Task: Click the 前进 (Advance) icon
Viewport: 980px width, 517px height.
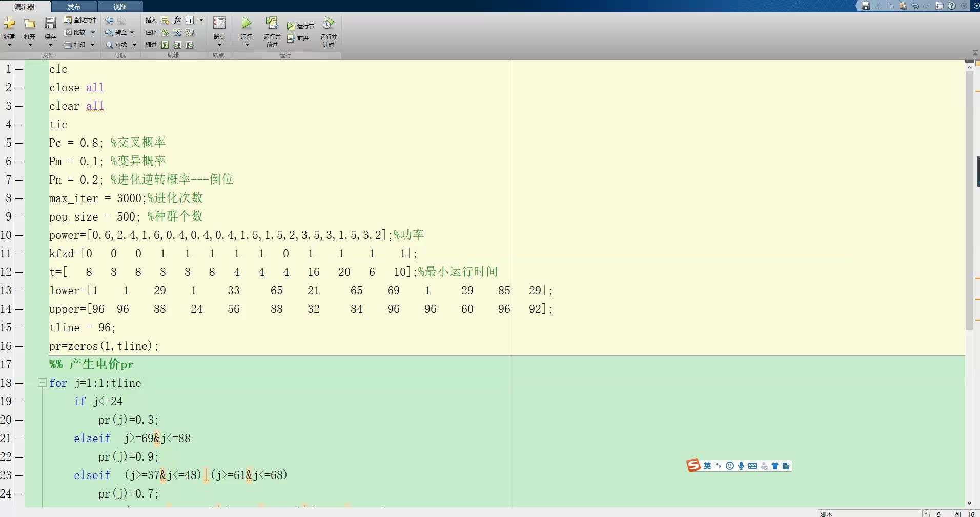Action: [291, 38]
